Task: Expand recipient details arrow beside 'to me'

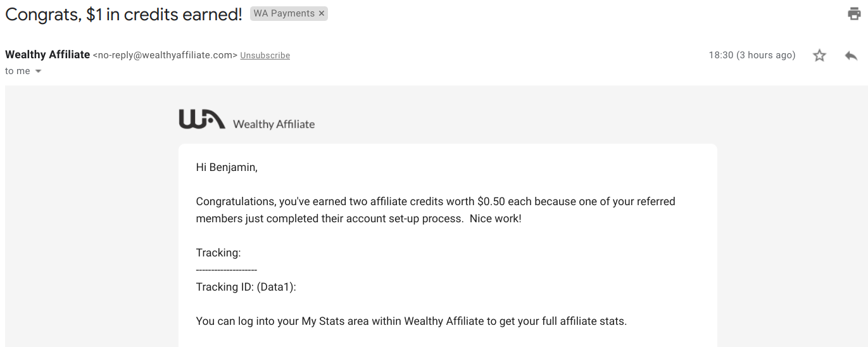Action: click(38, 72)
